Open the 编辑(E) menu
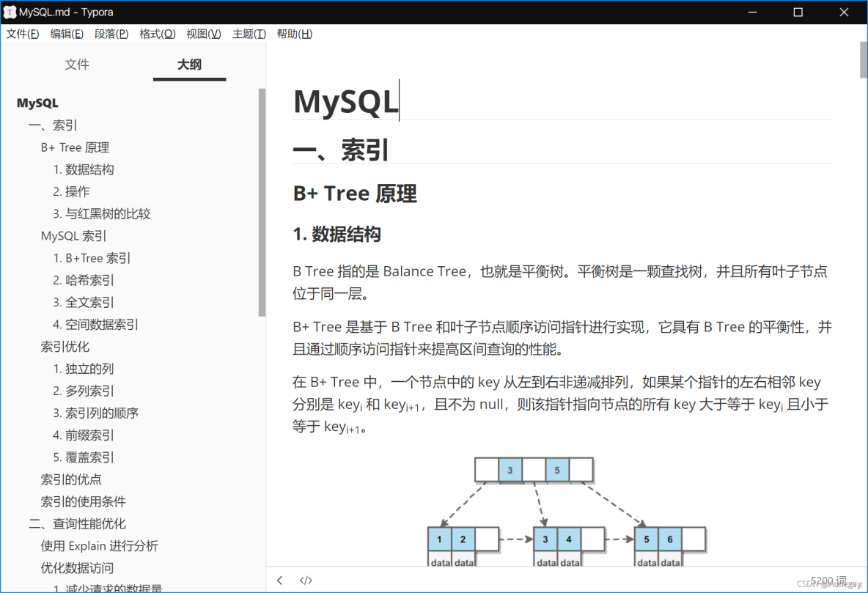The width and height of the screenshot is (868, 593). (x=67, y=33)
